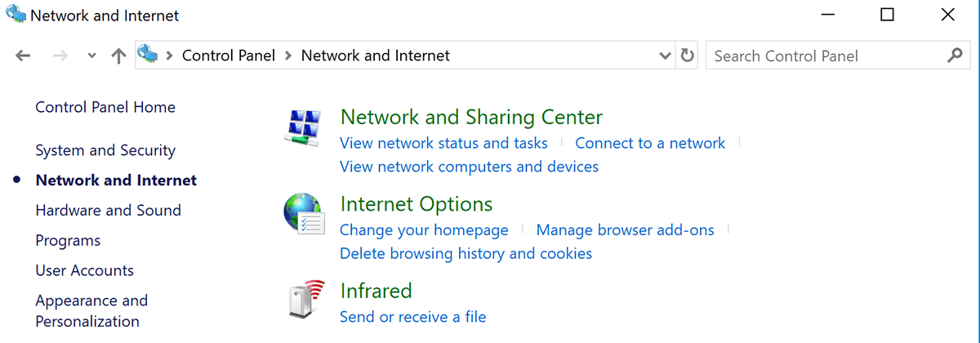Open Connect to a network link
The width and height of the screenshot is (980, 343).
tap(650, 143)
